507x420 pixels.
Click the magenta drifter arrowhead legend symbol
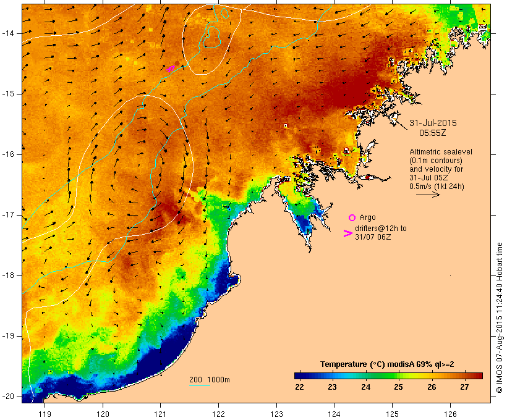pos(348,233)
